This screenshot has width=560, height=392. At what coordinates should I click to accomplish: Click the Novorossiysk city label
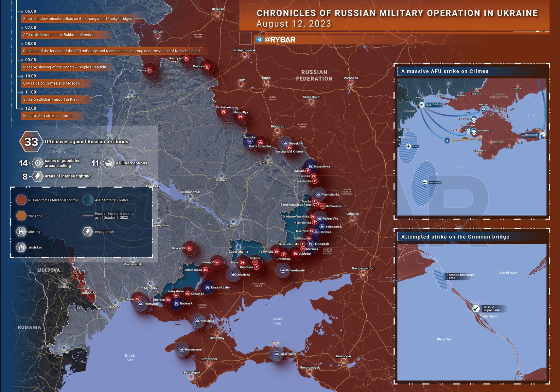(310, 367)
